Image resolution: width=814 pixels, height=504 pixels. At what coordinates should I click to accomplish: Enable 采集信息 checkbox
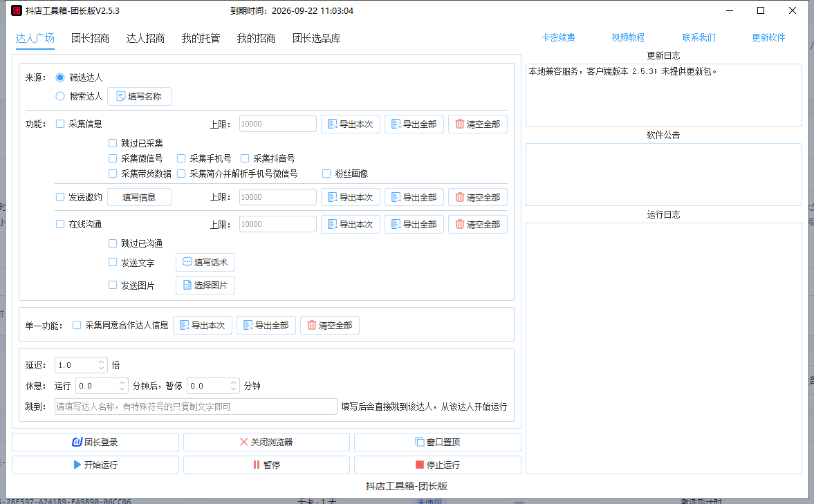60,124
